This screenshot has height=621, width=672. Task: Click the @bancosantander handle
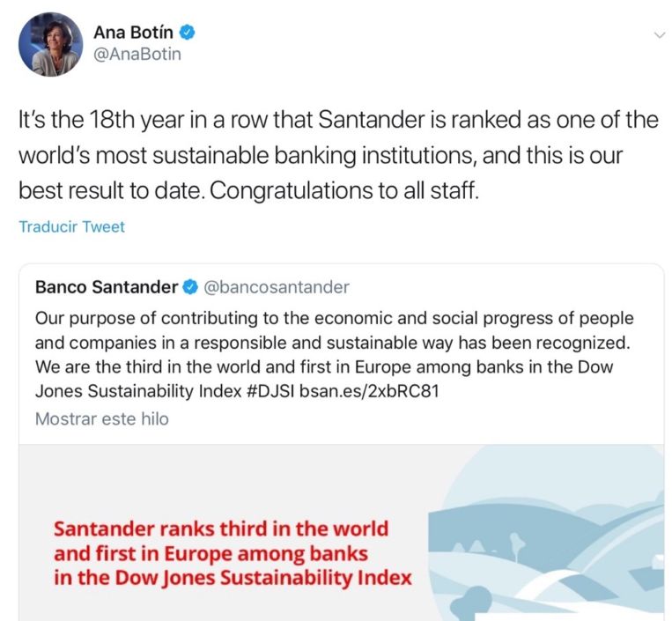click(x=277, y=287)
